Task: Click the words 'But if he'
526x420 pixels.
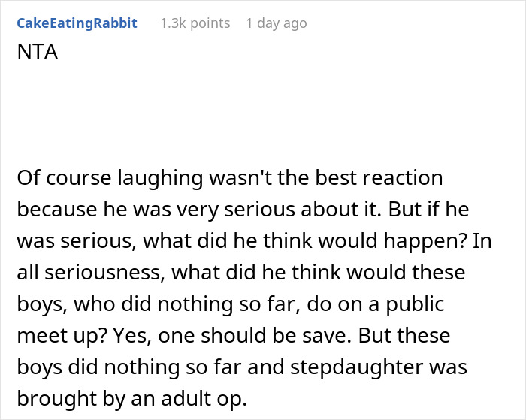Action: 428,210
